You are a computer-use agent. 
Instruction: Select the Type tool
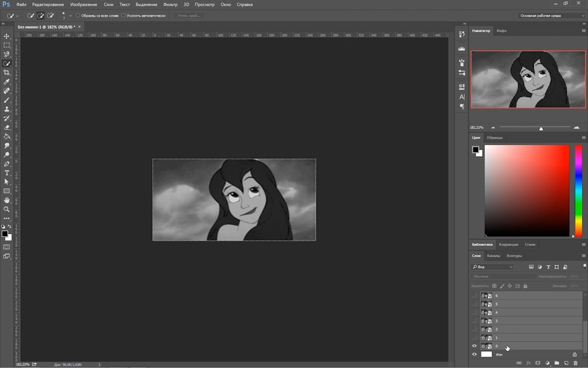tap(6, 173)
